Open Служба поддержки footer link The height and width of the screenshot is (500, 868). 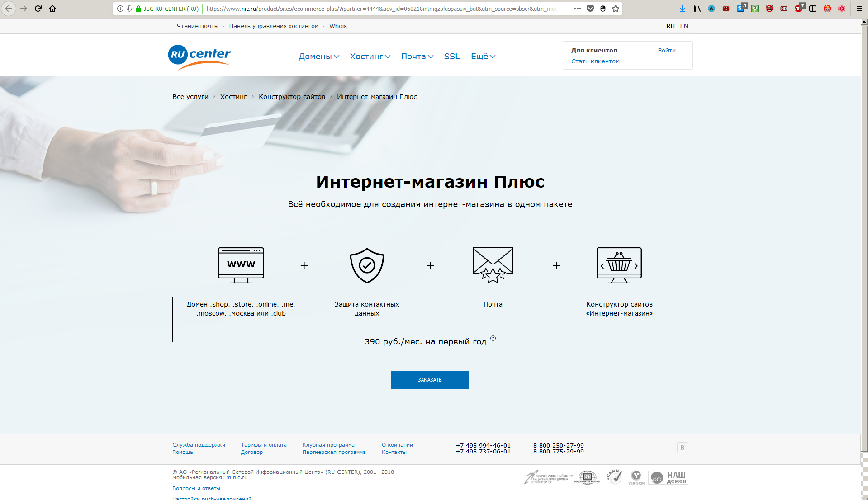tap(199, 445)
